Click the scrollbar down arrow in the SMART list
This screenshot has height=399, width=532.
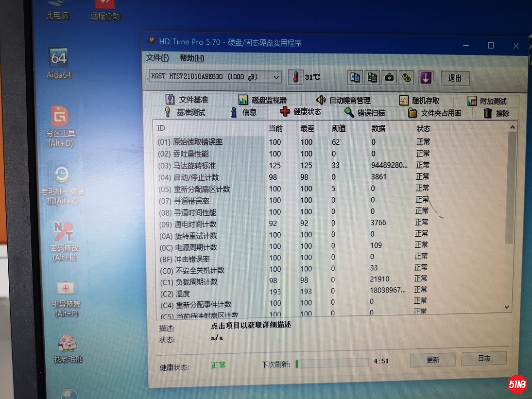coord(507,307)
